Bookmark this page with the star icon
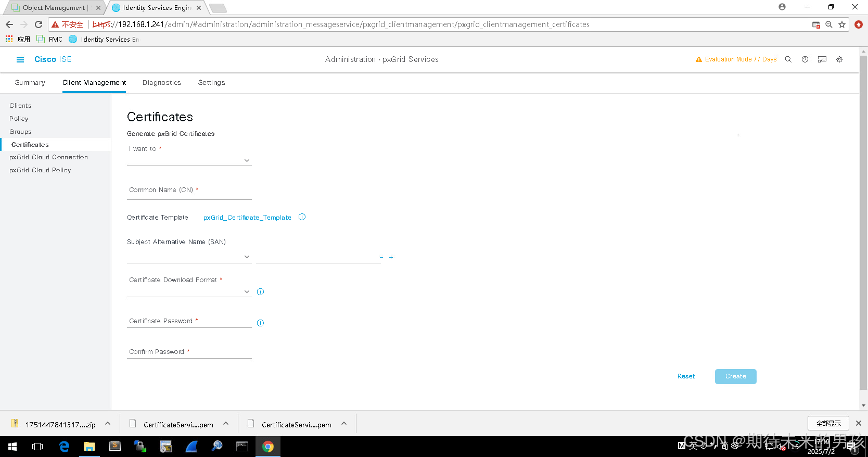This screenshot has width=868, height=457. tap(842, 24)
